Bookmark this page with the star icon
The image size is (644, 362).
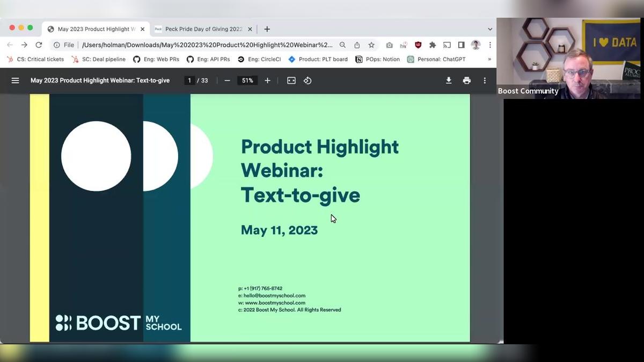point(371,45)
